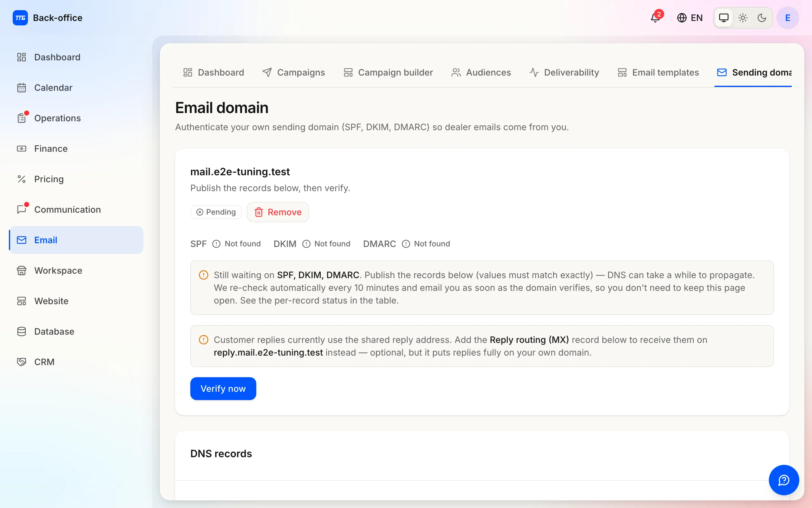This screenshot has height=508, width=812.
Task: Click the SPF Not found status icon
Action: pyautogui.click(x=216, y=244)
